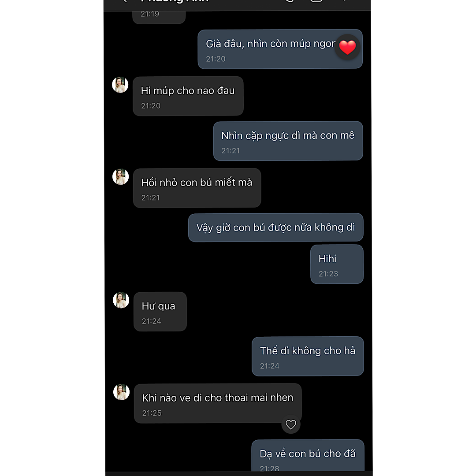This screenshot has width=476, height=476.
Task: Open the avatar beside the 21:25 received message
Action: (x=121, y=392)
